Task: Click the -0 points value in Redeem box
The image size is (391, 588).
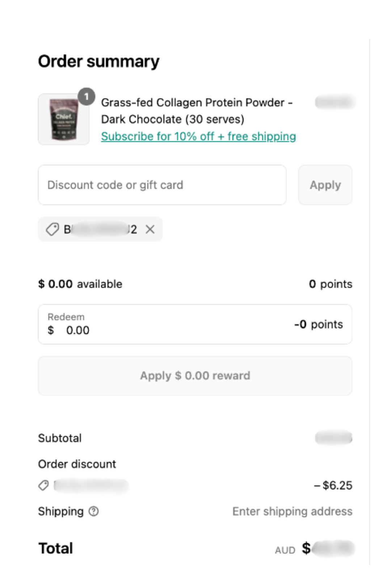Action: [318, 324]
